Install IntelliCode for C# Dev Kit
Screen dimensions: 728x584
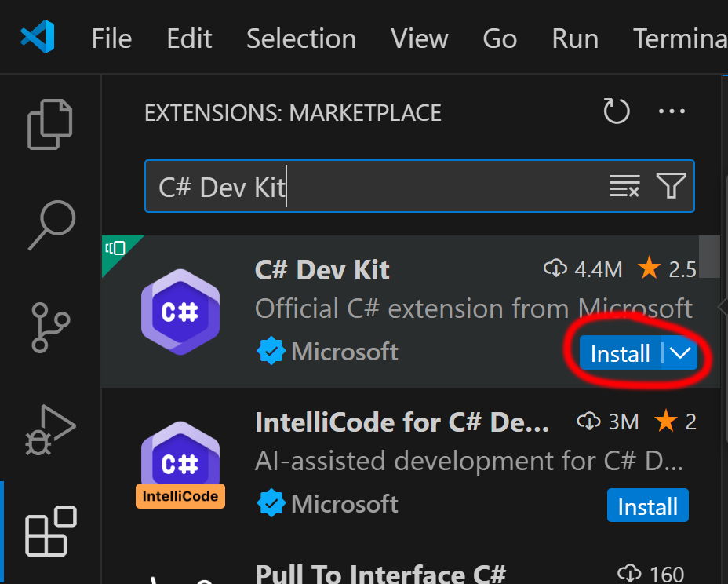point(647,506)
